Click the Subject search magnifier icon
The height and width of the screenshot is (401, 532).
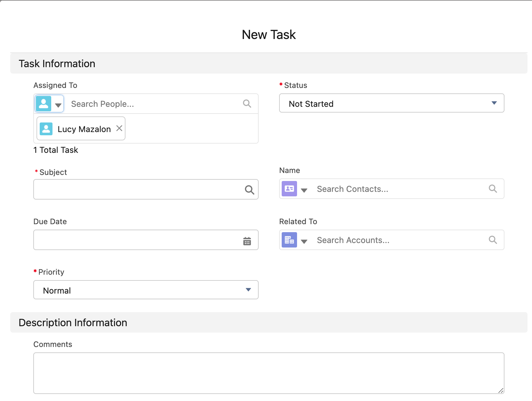click(249, 190)
